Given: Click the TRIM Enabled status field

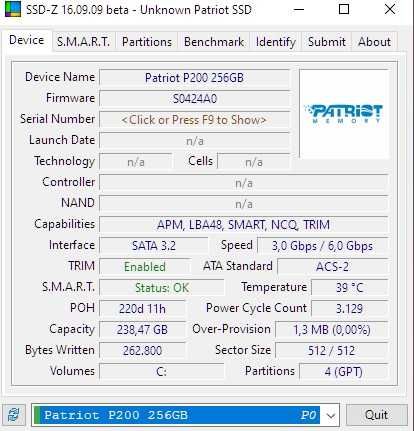Looking at the screenshot, I should point(145,267).
